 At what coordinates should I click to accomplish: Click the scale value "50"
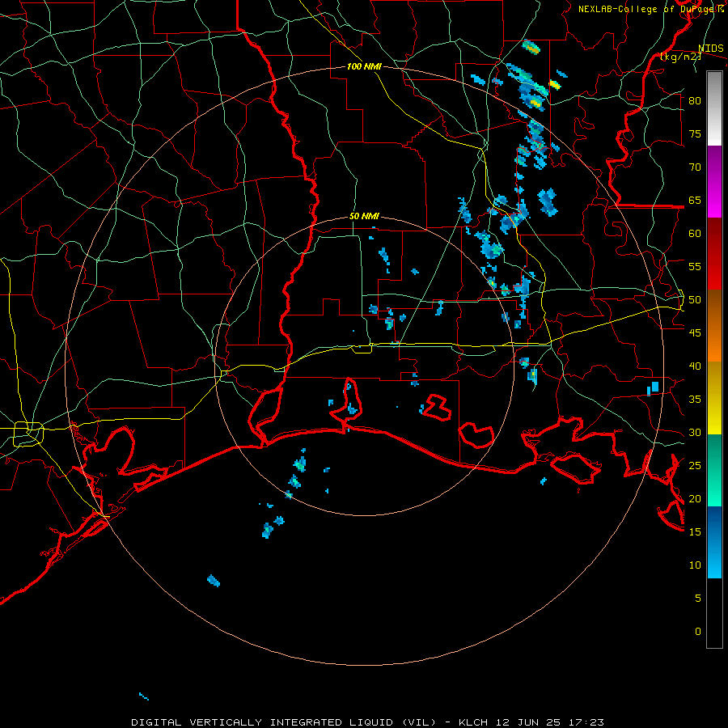point(695,300)
